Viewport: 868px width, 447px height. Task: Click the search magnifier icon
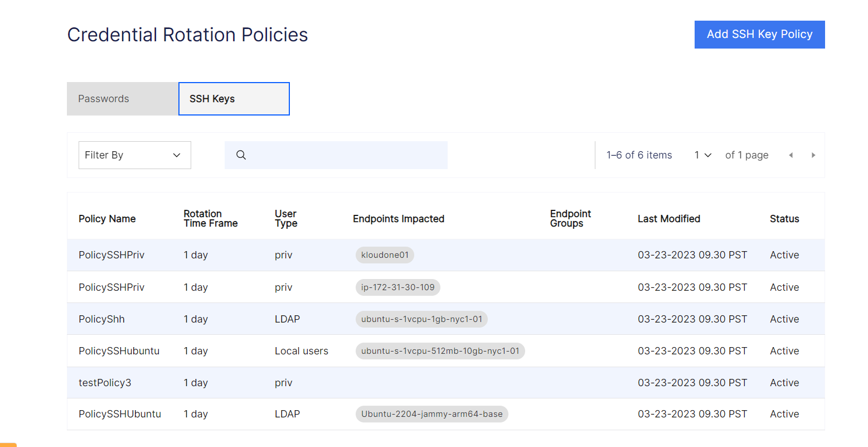(x=241, y=155)
